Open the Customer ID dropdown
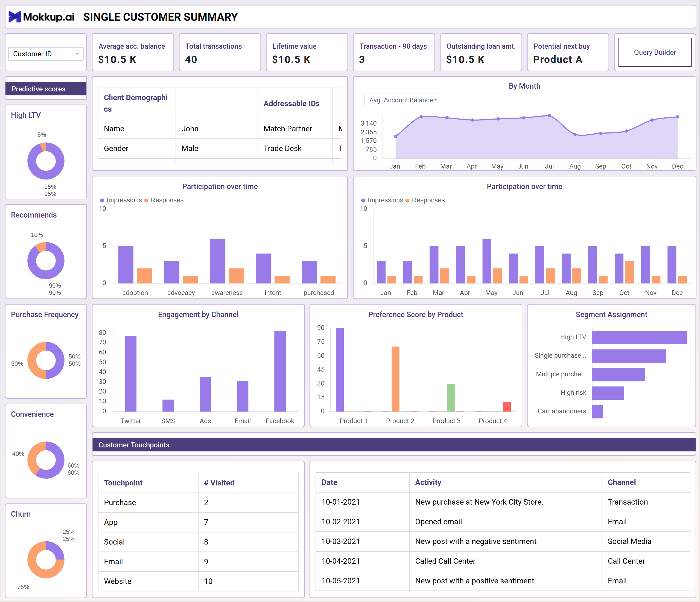The width and height of the screenshot is (700, 602). click(x=46, y=54)
